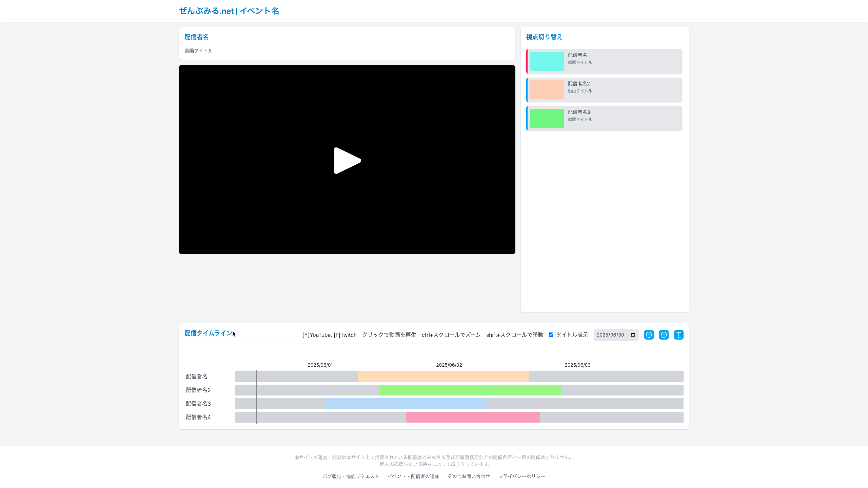Select the peach thumbnail for 配信者名2
Image resolution: width=868 pixels, height=488 pixels.
point(547,90)
